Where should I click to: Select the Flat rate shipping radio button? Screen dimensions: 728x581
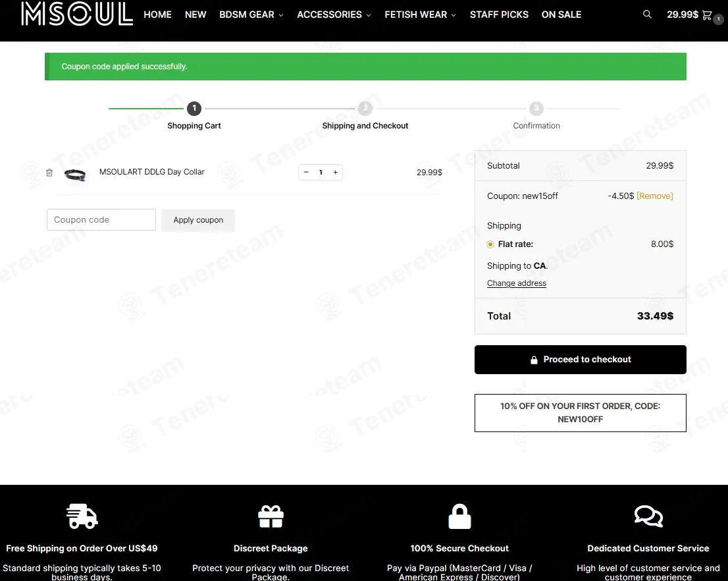click(490, 244)
